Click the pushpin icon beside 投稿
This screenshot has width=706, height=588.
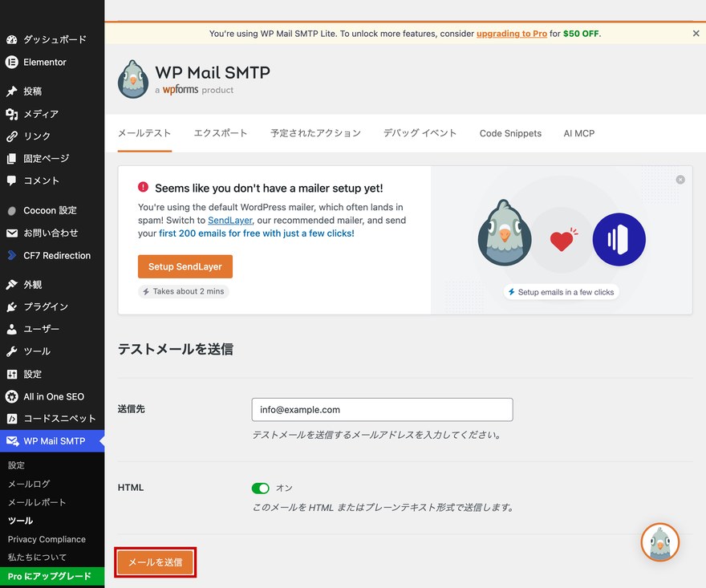click(12, 91)
